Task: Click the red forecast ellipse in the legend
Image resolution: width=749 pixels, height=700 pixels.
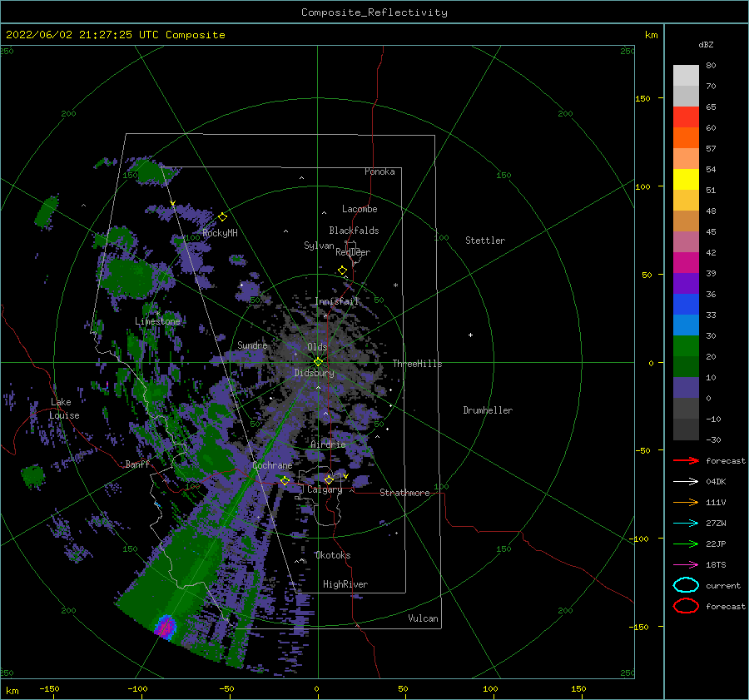Action: pos(686,606)
